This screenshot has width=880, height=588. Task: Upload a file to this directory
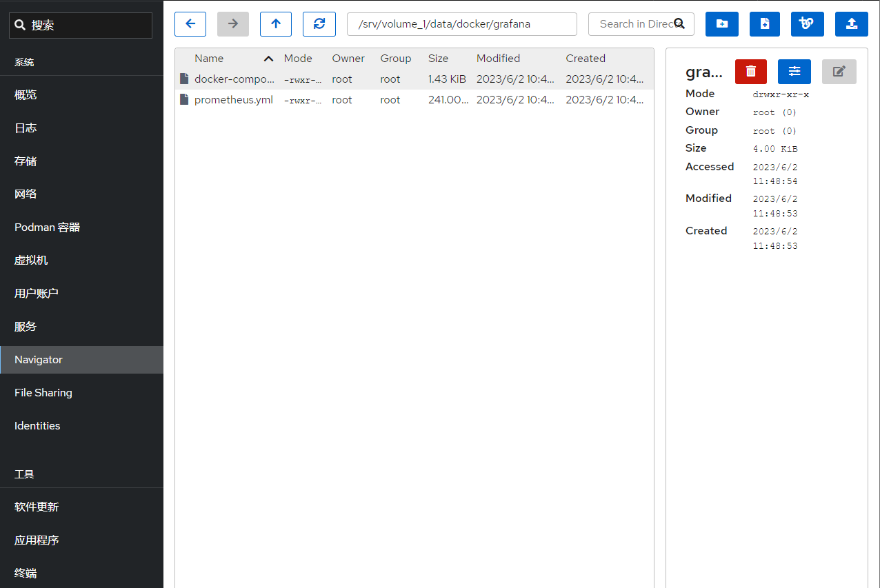[851, 24]
